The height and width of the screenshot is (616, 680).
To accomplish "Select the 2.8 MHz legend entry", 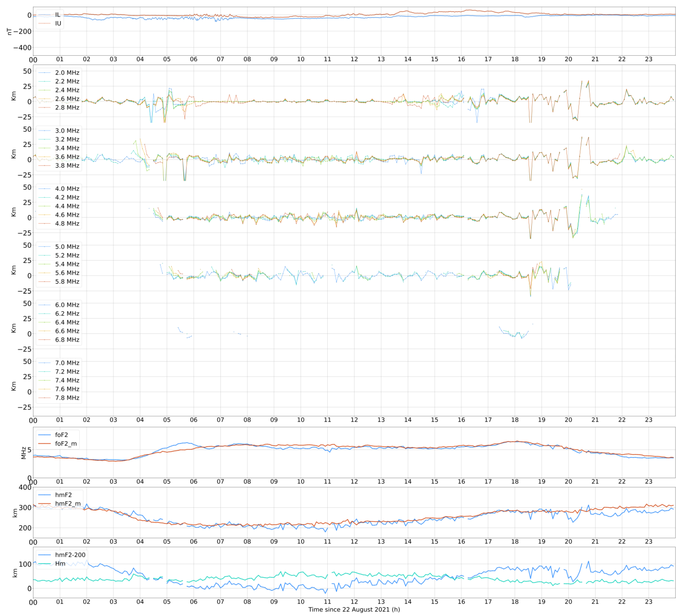I will tap(67, 108).
